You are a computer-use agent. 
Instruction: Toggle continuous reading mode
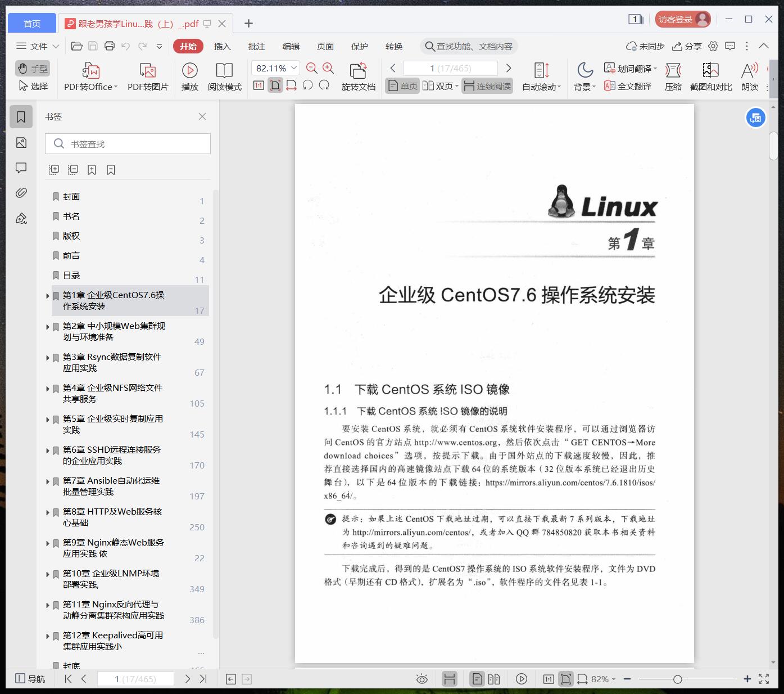point(487,86)
